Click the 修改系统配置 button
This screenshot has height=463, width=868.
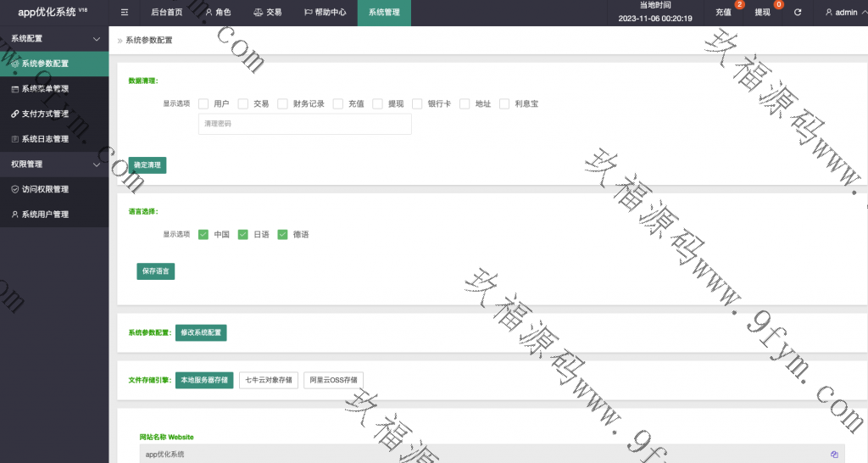[x=201, y=332]
